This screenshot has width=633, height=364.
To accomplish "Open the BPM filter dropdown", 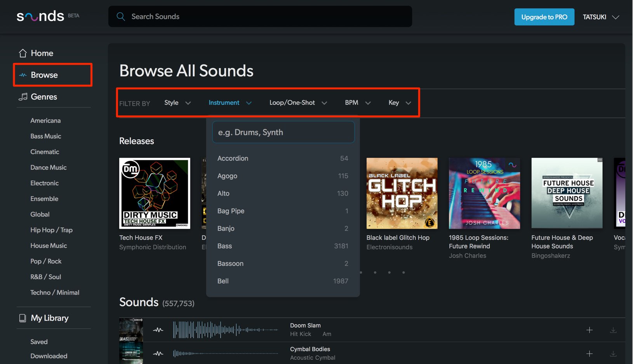I will pyautogui.click(x=358, y=103).
